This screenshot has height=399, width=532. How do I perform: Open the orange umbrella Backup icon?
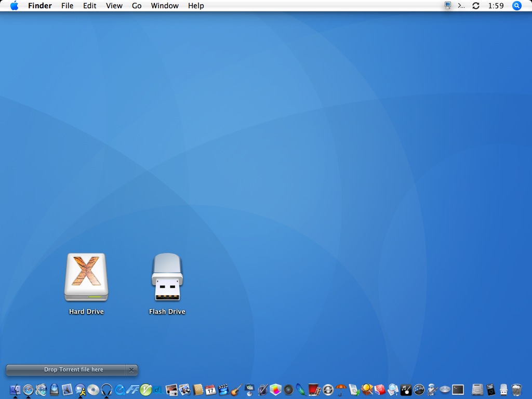tap(341, 390)
